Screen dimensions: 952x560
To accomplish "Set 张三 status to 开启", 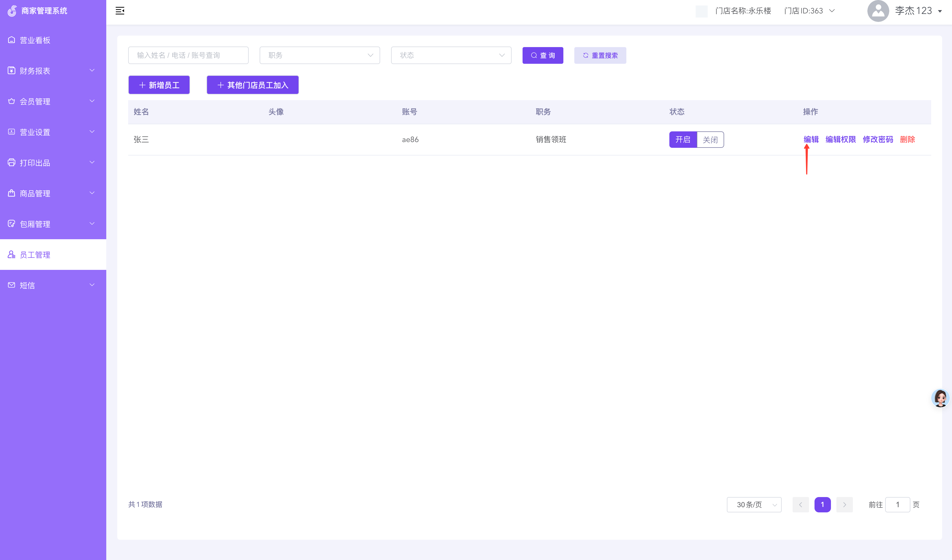I will [x=683, y=139].
